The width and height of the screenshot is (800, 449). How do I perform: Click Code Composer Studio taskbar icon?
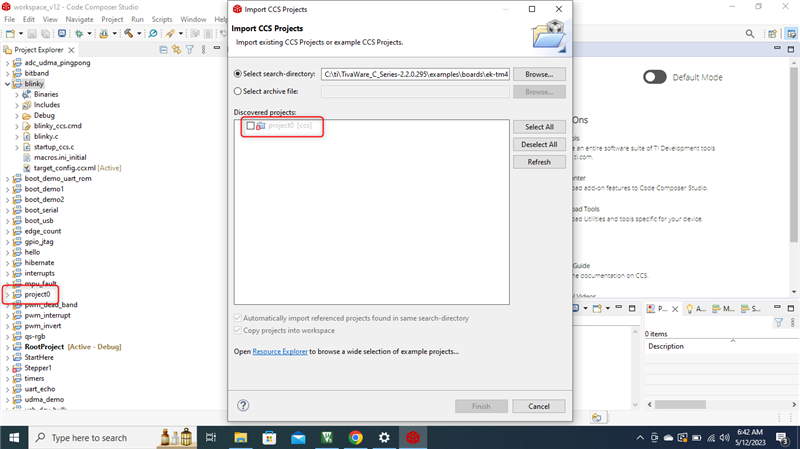pyautogui.click(x=413, y=437)
